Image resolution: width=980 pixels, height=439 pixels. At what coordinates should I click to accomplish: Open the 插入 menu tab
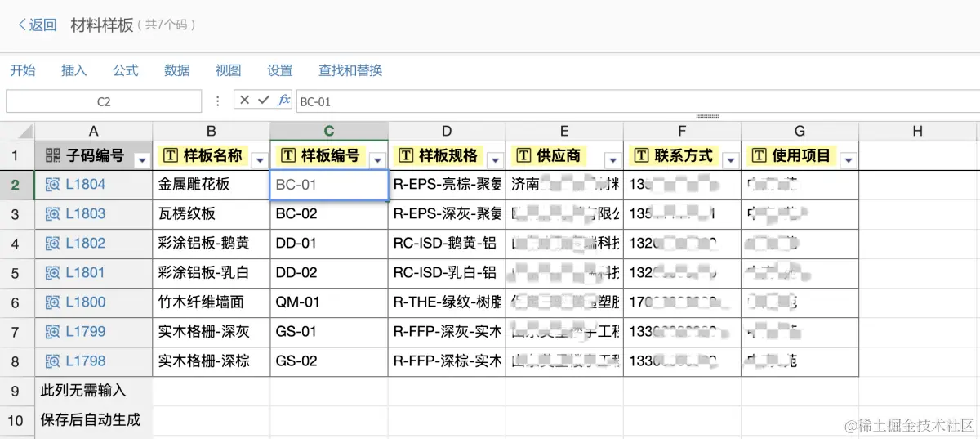point(74,70)
